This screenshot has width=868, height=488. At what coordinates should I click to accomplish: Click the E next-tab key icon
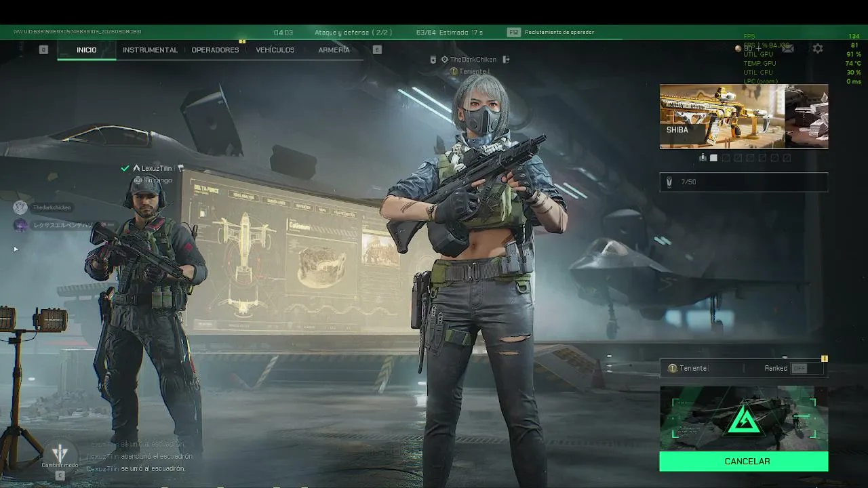[377, 49]
